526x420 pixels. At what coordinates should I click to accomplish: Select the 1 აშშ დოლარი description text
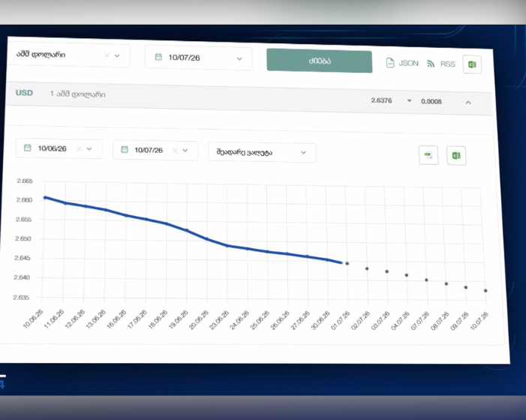pyautogui.click(x=77, y=94)
